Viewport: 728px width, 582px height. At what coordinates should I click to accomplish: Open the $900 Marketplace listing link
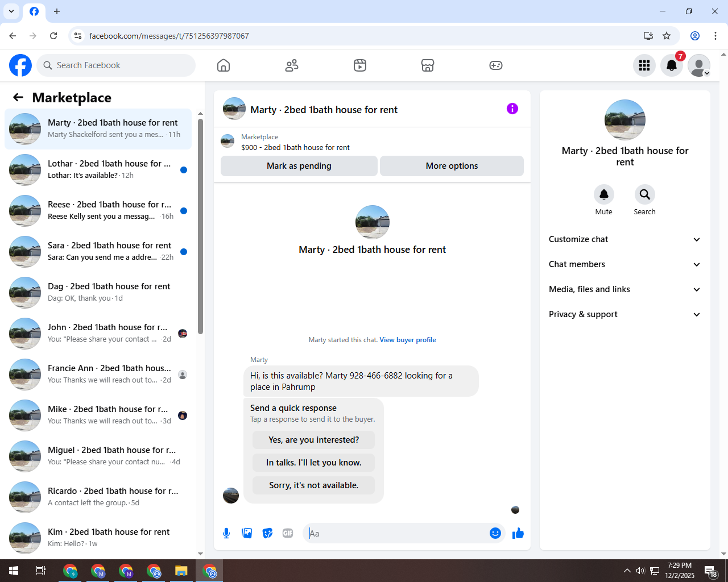tap(295, 147)
